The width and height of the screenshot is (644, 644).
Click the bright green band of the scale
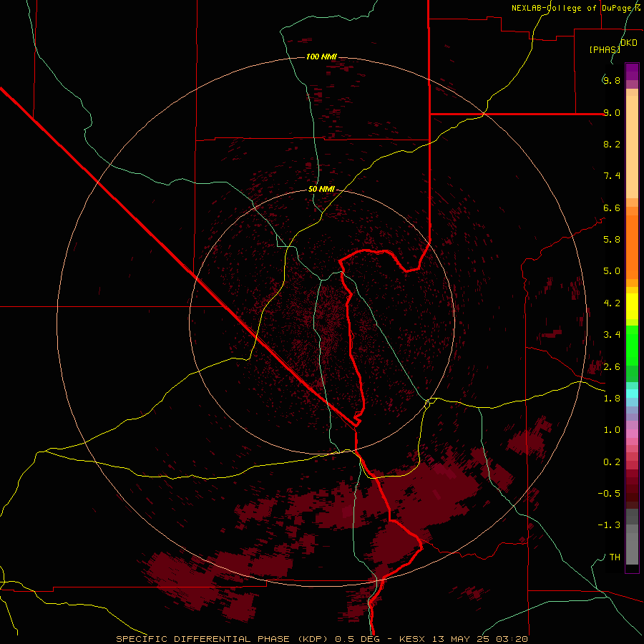click(632, 346)
